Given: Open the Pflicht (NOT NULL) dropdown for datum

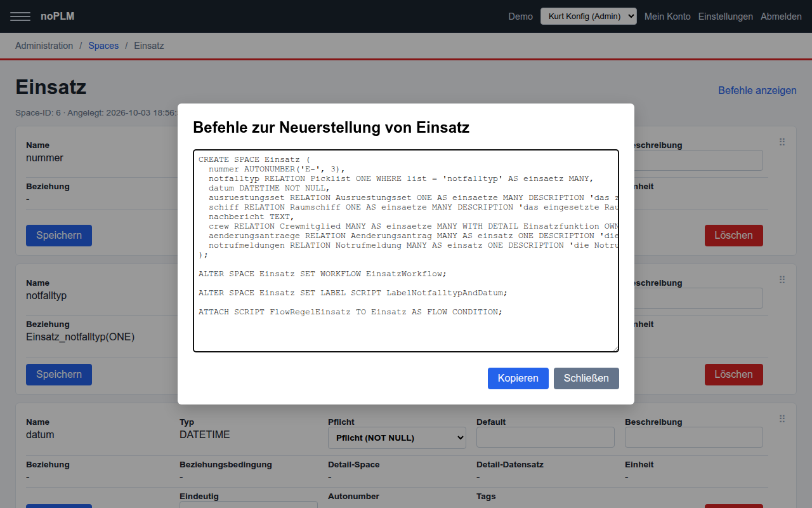Looking at the screenshot, I should coord(397,438).
